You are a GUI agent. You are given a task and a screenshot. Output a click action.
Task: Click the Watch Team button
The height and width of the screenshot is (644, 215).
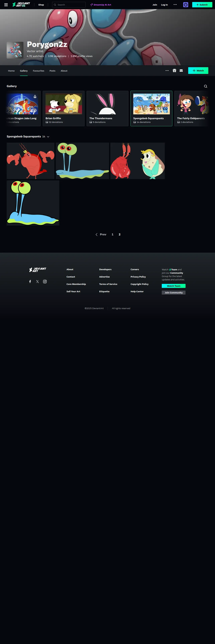[173, 286]
